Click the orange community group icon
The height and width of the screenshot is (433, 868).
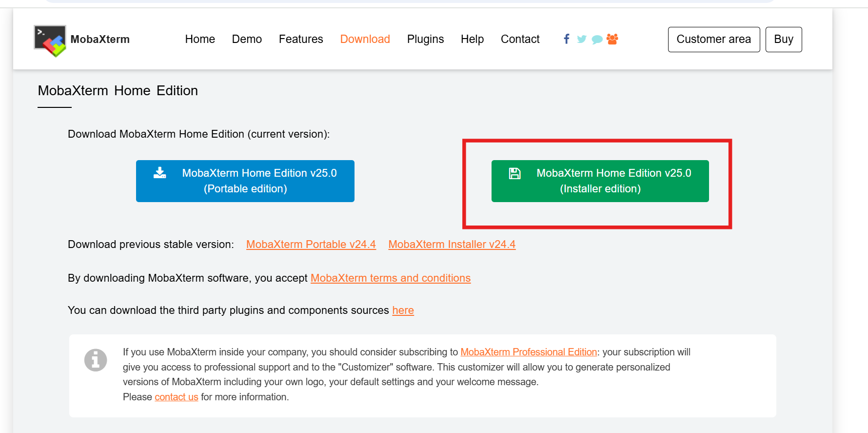tap(612, 39)
